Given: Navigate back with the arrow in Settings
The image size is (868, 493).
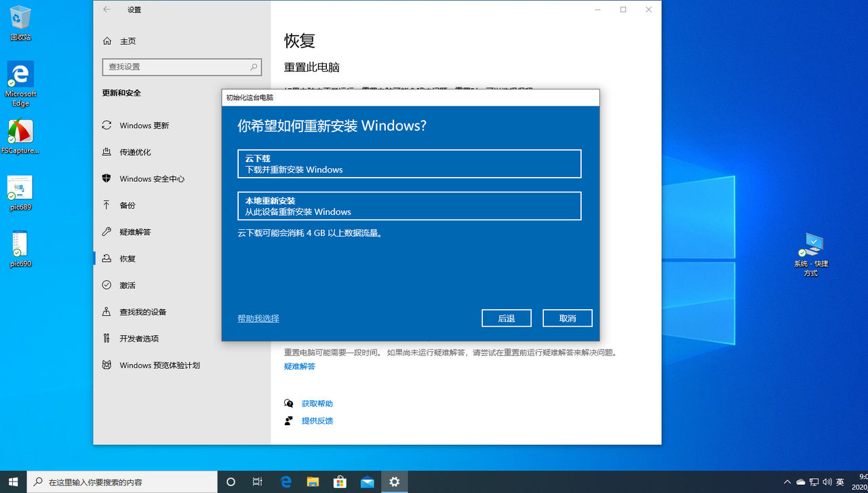Looking at the screenshot, I should point(106,9).
